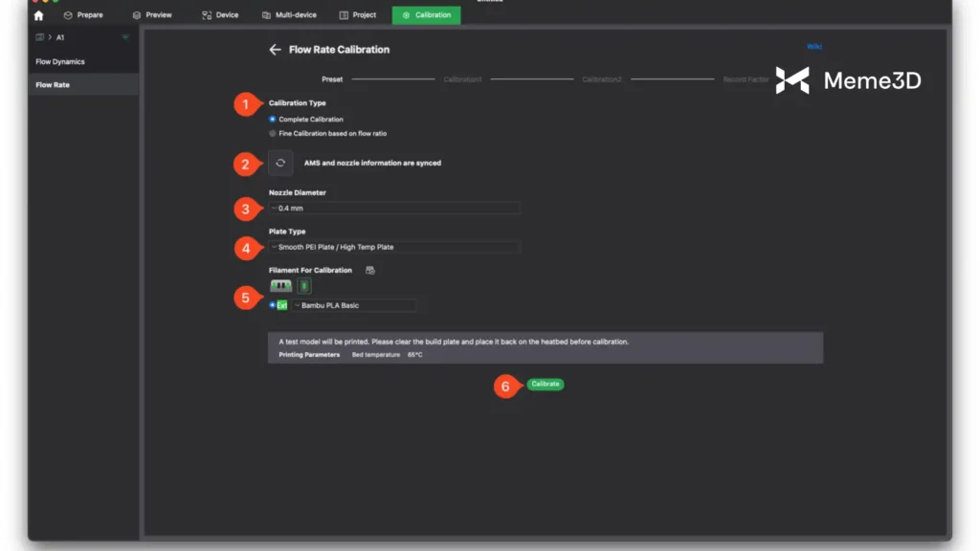Open the Multi-device tab
Image resolution: width=980 pixels, height=551 pixels.
(x=289, y=15)
